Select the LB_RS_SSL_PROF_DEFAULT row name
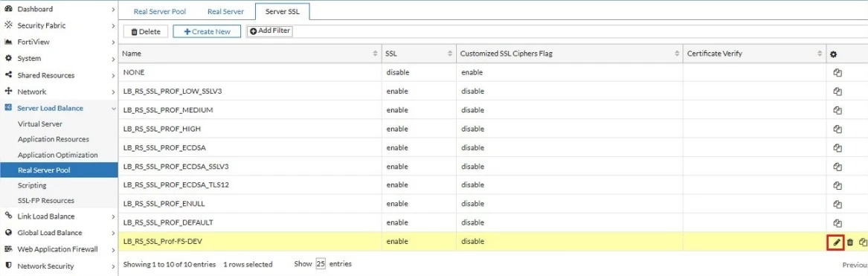The height and width of the screenshot is (276, 868). click(x=168, y=222)
